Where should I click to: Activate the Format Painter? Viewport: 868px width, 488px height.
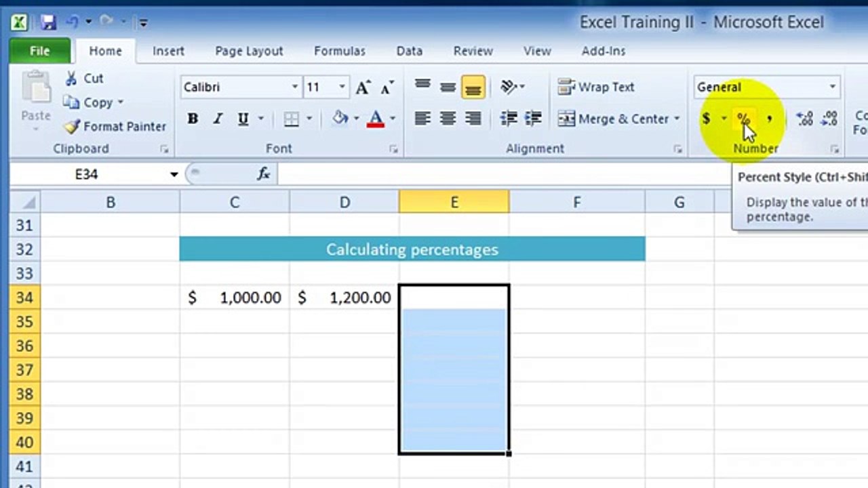[x=115, y=126]
